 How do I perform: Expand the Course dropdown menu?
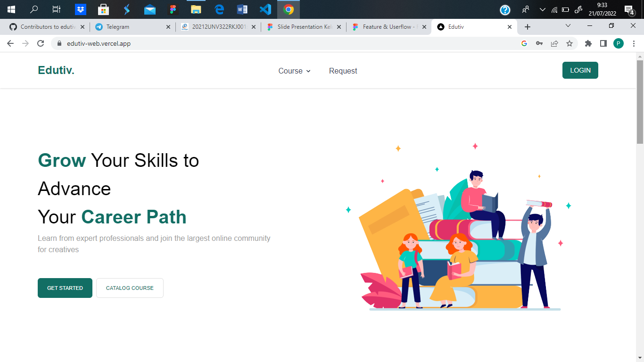tap(295, 71)
